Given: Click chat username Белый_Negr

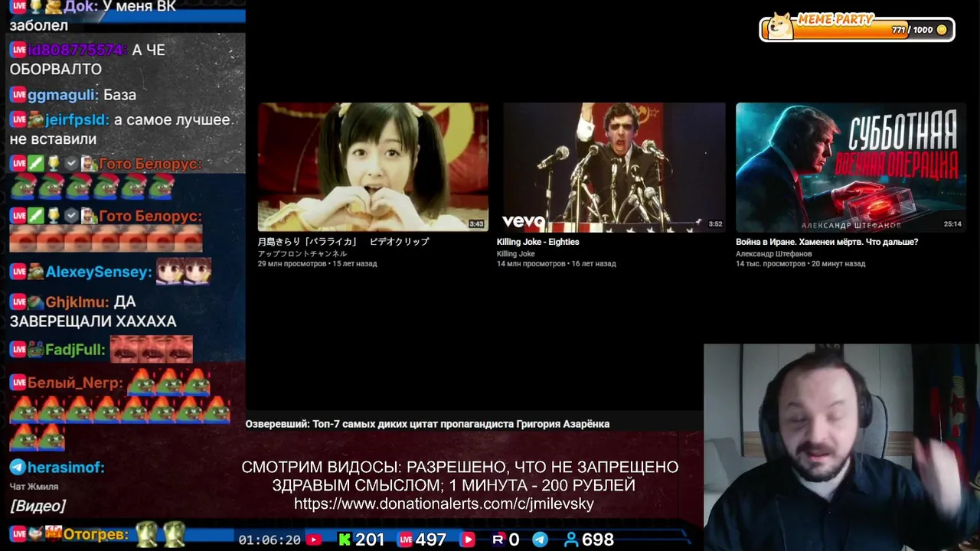Looking at the screenshot, I should click(x=74, y=383).
